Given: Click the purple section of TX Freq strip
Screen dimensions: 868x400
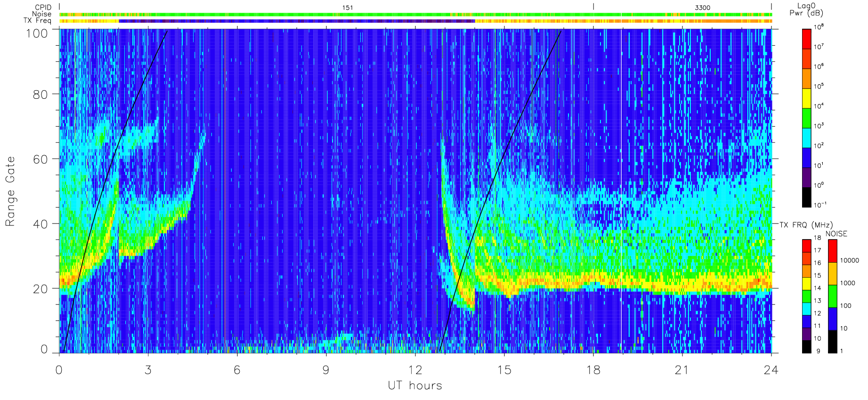Looking at the screenshot, I should click(x=297, y=21).
